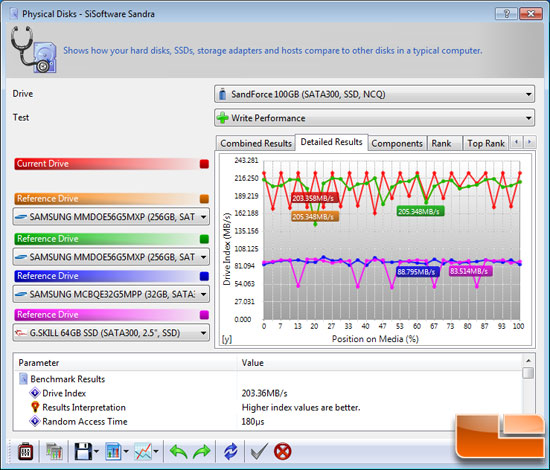This screenshot has width=550, height=470.
Task: Click the Parameter column header
Action: coord(125,363)
